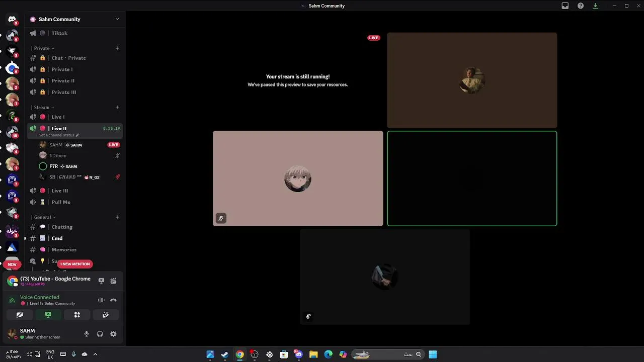
Task: Click the paused stream preview message
Action: [297, 80]
